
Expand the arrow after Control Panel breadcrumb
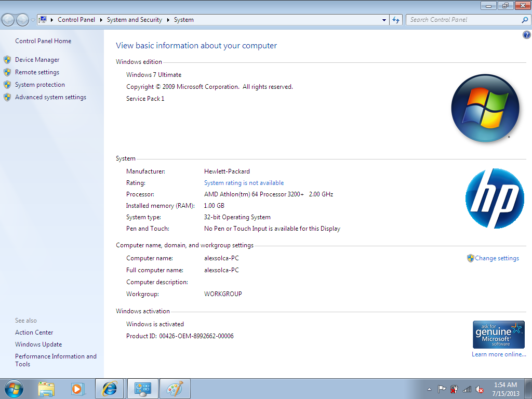pos(101,20)
